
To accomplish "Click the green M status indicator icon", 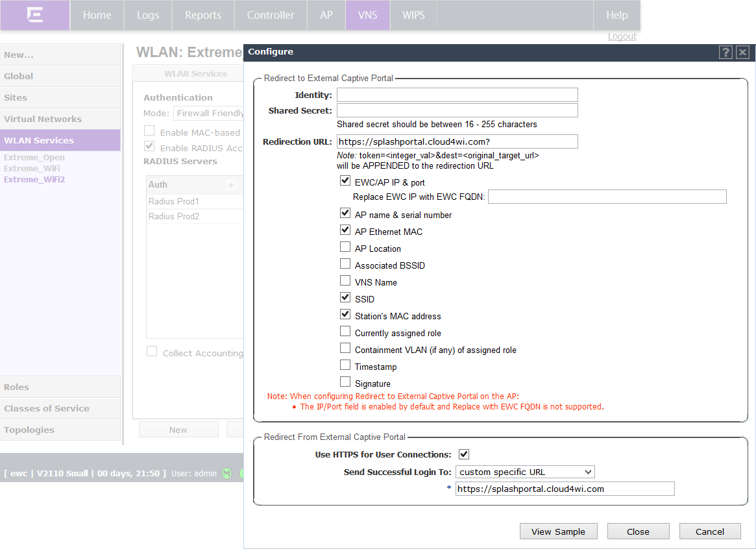I will [x=226, y=473].
